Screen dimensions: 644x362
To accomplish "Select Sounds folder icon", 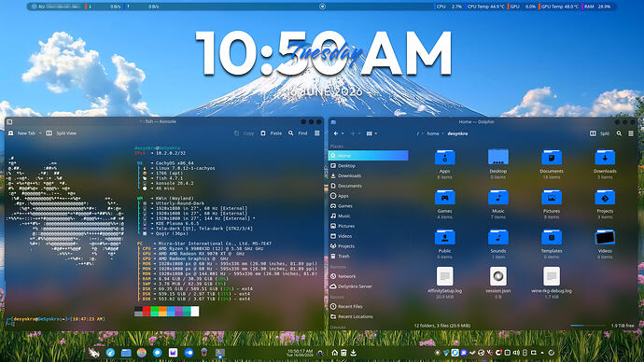I will click(x=498, y=237).
